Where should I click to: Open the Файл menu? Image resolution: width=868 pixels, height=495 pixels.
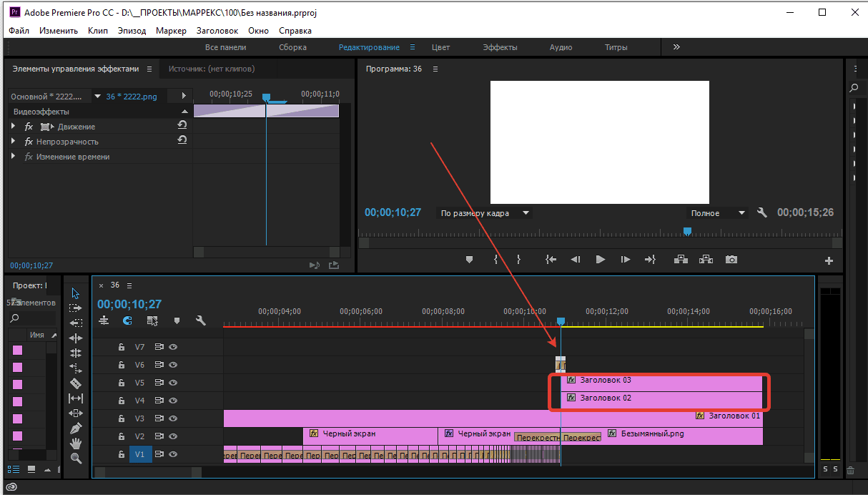(19, 31)
